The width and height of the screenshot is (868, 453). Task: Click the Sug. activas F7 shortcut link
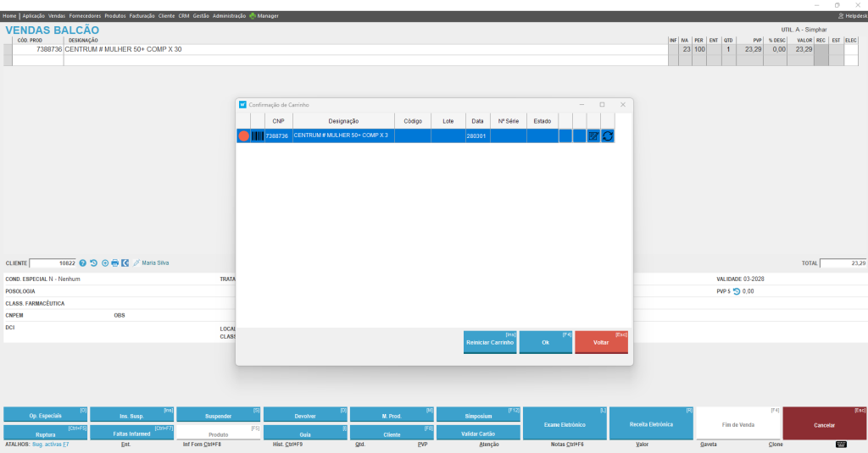pos(50,445)
